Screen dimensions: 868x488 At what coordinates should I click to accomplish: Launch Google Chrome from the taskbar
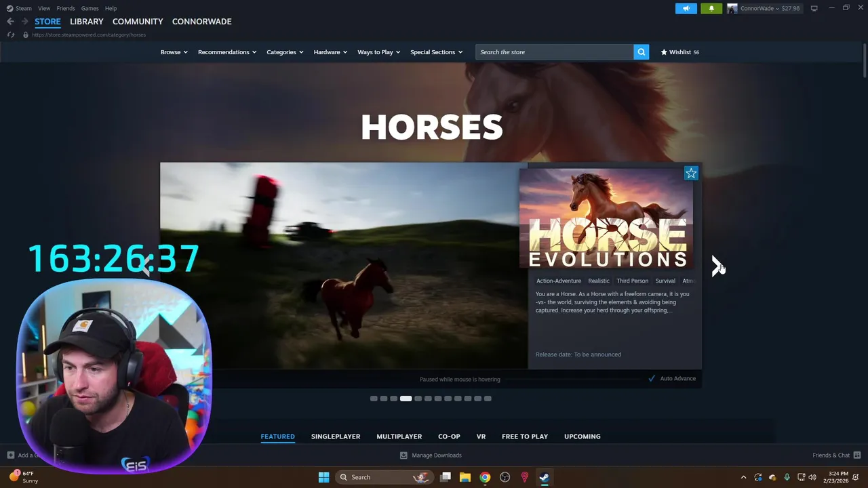click(x=485, y=477)
